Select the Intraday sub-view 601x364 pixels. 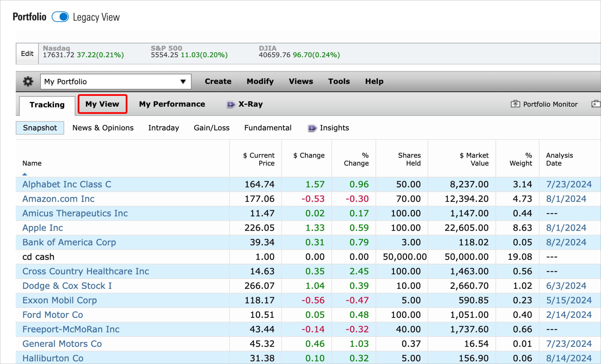(163, 128)
